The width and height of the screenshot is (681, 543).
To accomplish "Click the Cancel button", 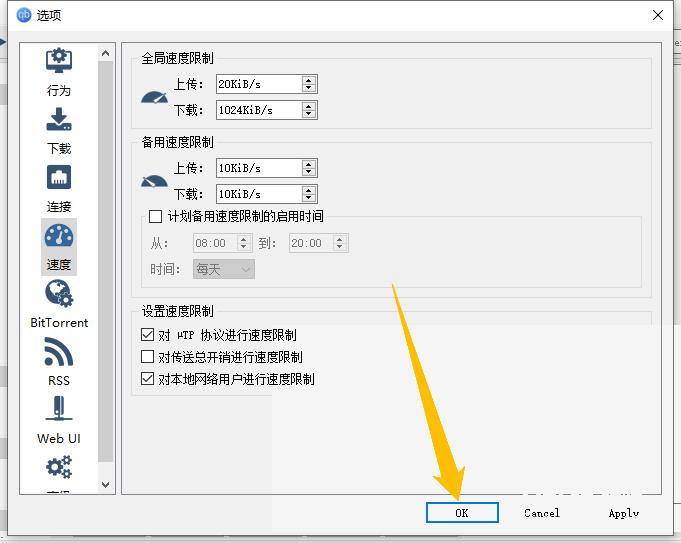I will click(542, 513).
